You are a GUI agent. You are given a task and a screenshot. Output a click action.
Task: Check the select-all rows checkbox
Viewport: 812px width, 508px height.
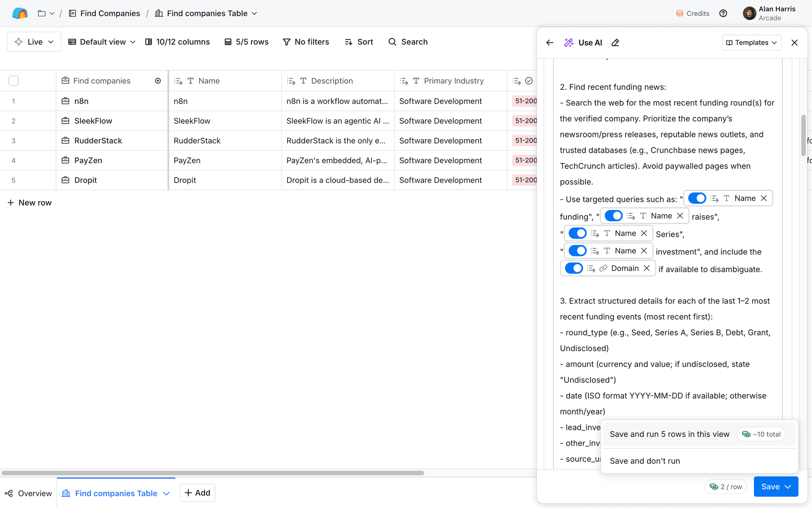coord(13,81)
